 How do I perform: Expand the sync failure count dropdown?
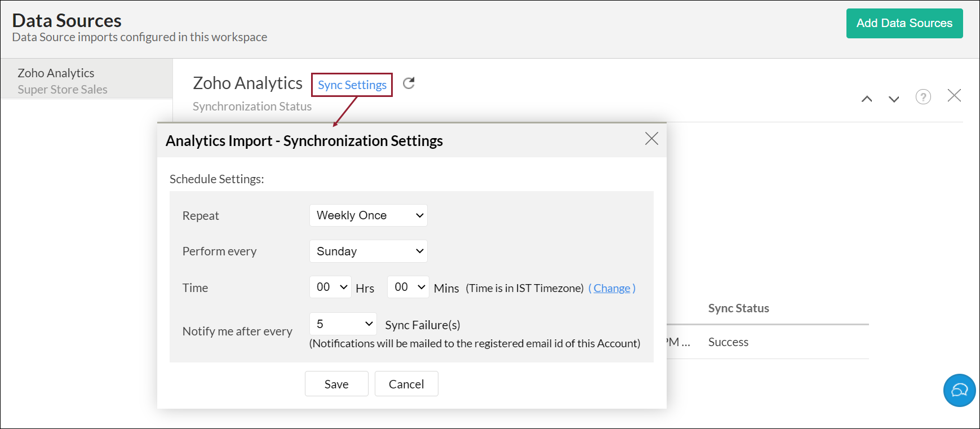pos(343,324)
